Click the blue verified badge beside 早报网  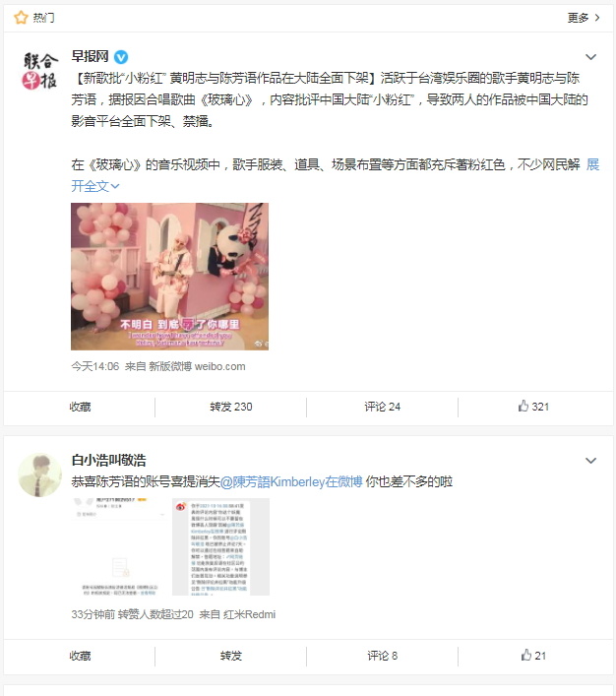click(x=121, y=57)
